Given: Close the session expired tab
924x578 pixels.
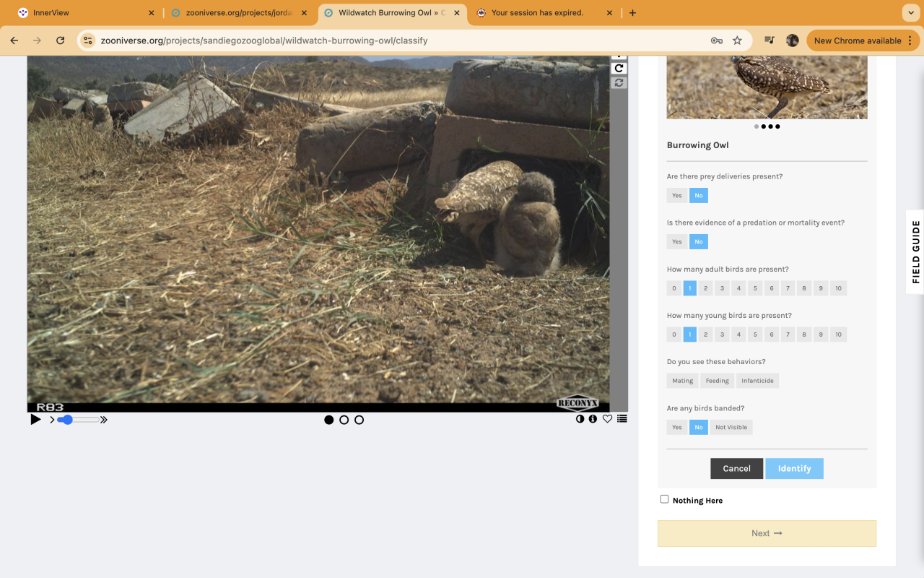Looking at the screenshot, I should (610, 12).
